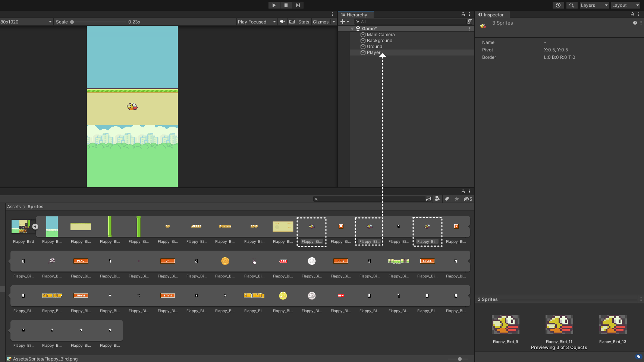Toggle hidden packages visibility showing 5
The image size is (644, 362).
point(468,199)
